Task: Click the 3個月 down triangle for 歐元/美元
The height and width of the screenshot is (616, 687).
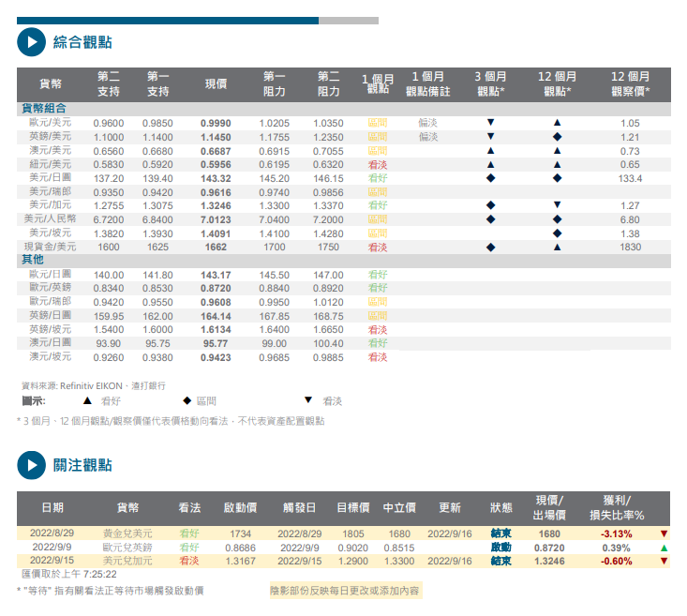Action: pos(490,123)
